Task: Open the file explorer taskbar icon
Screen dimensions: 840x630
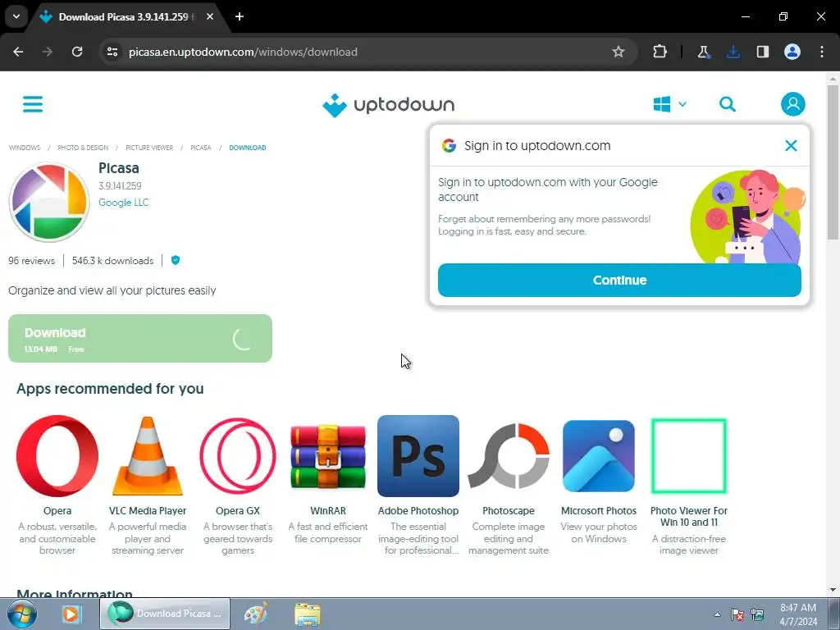Action: click(x=308, y=614)
